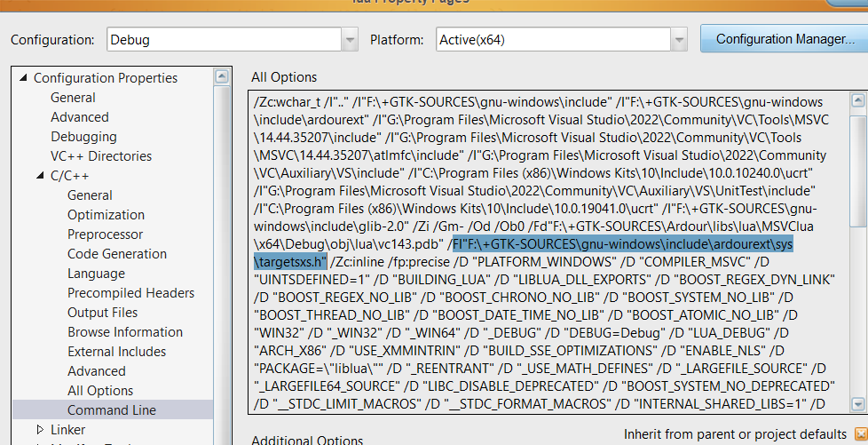Expand the Linker tree node
Screen dimensions: 868x445
(x=39, y=430)
